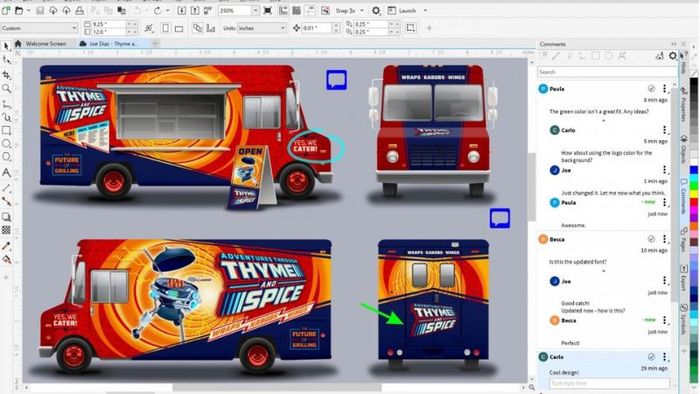Pick the blue swatch in color palette
The image size is (700, 394).
pos(694,170)
